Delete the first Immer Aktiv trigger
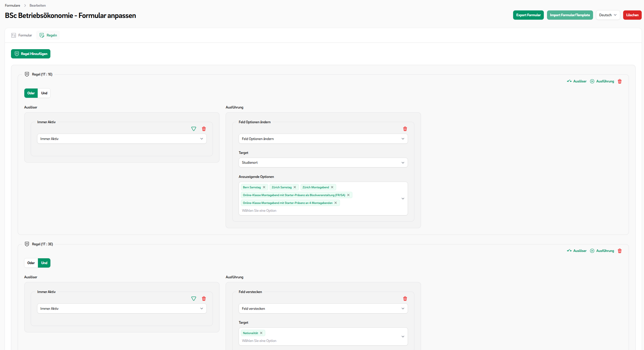The width and height of the screenshot is (644, 350). [x=204, y=129]
